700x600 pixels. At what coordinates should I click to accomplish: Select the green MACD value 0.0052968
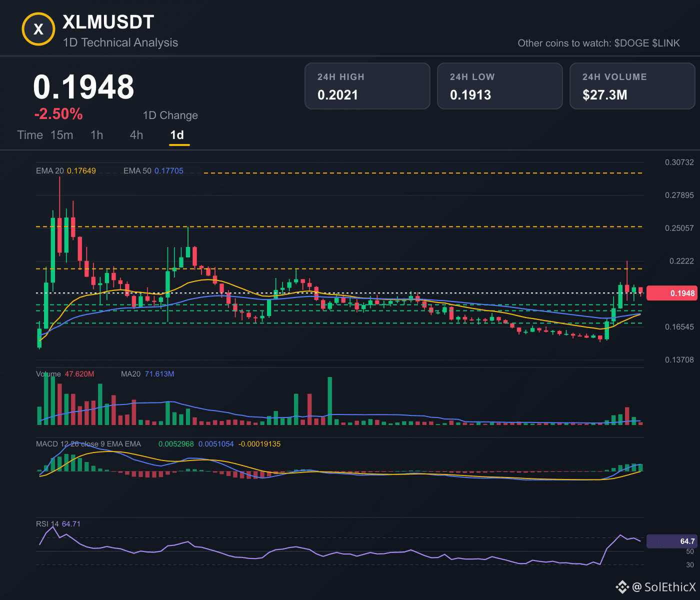pos(176,444)
